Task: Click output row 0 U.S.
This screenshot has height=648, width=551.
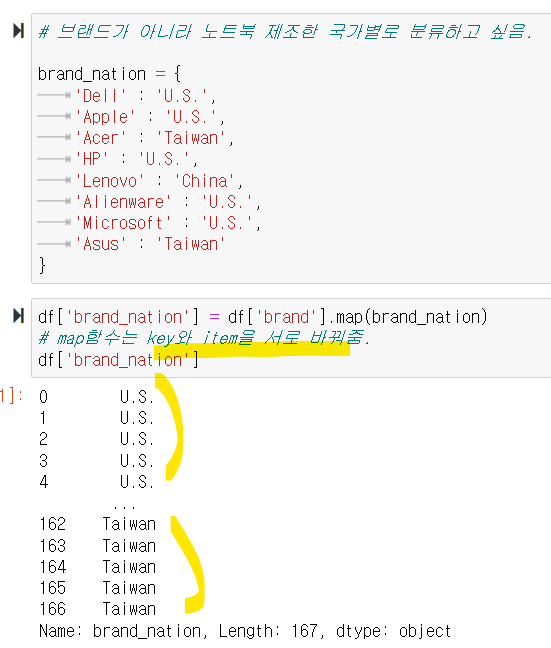Action: (x=97, y=397)
